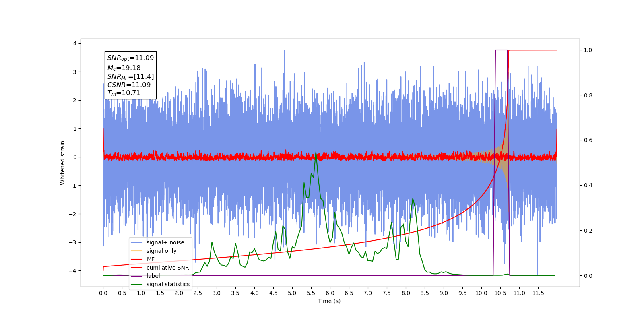Click the left y-axis tick label 4
This screenshot has height=322, width=644.
(x=74, y=43)
